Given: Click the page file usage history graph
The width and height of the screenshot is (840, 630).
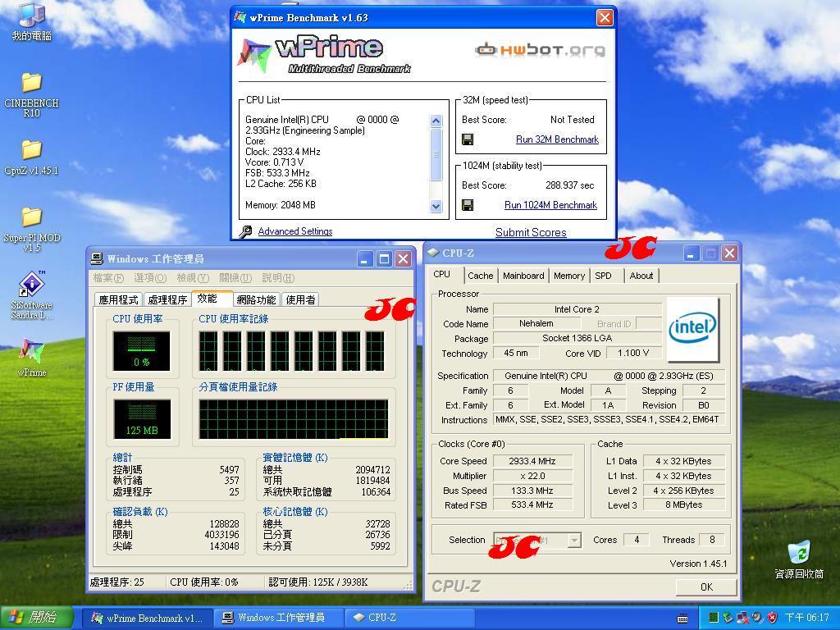Looking at the screenshot, I should (294, 419).
